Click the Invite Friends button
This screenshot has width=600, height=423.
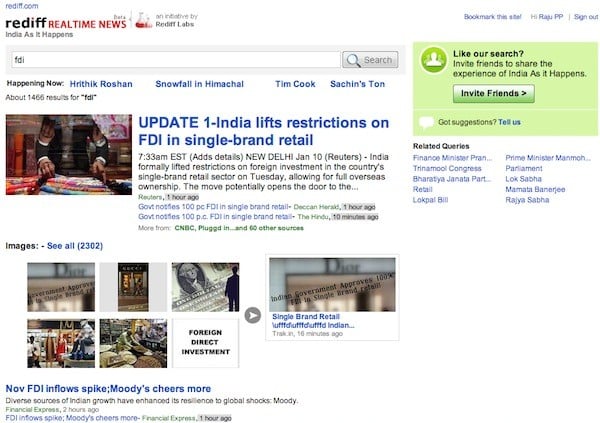pos(493,93)
